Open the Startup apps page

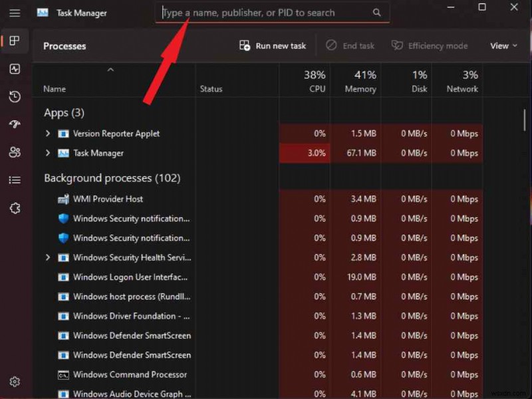click(15, 124)
